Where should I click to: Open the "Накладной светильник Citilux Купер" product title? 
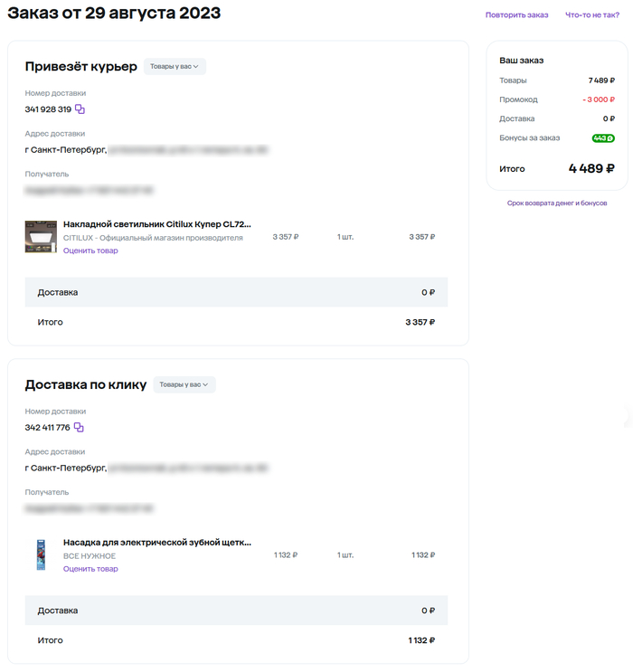(156, 223)
